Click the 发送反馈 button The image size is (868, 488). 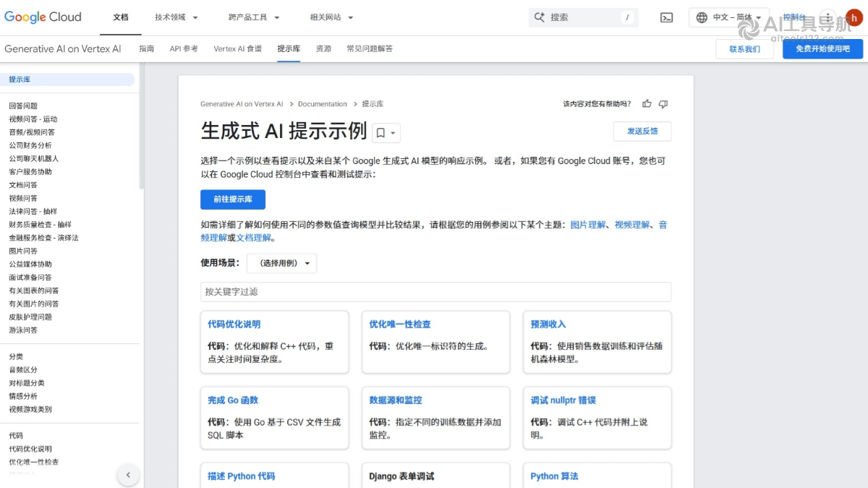pos(642,131)
